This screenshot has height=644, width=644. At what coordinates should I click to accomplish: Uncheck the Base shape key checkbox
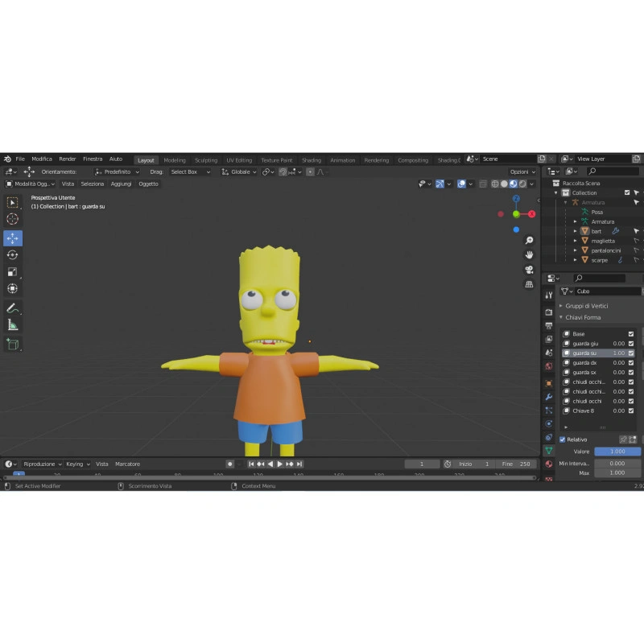pos(631,334)
